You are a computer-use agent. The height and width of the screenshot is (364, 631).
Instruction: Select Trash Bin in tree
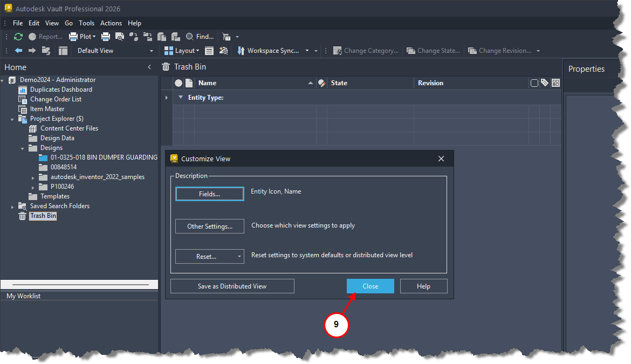[43, 216]
